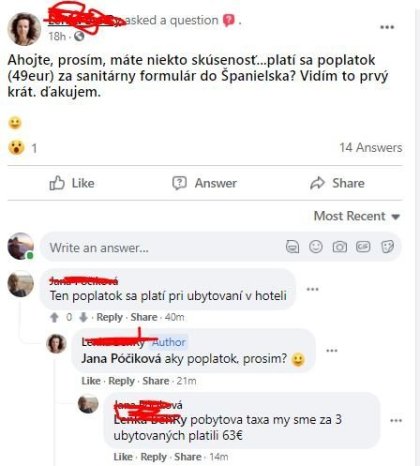This screenshot has height=466, width=420.
Task: Downvote the hotel fee comment
Action: (x=83, y=317)
